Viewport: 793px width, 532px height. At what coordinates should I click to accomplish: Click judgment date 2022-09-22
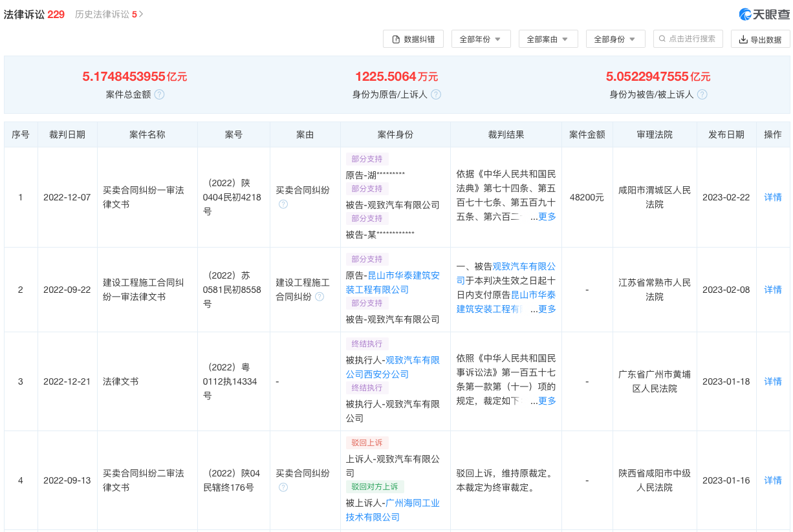[67, 290]
